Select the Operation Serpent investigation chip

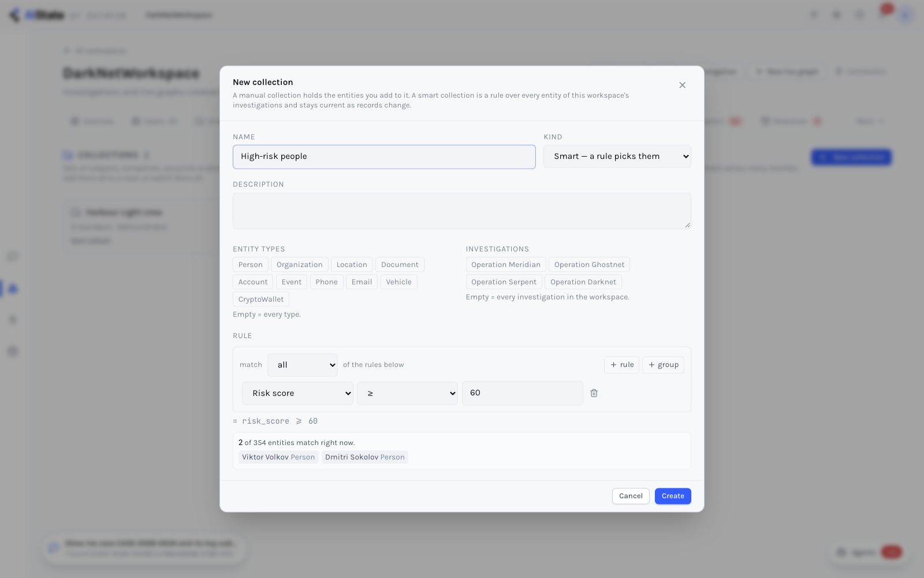pos(504,282)
